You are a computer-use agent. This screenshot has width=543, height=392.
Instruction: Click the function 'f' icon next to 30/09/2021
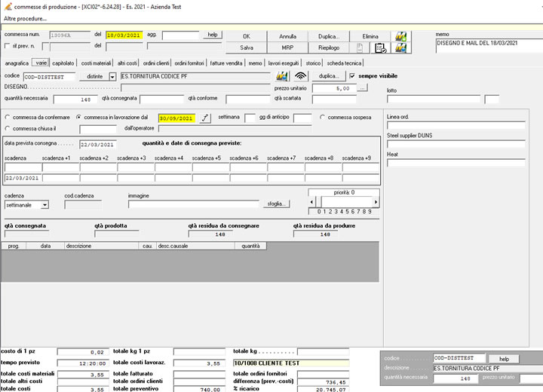point(205,118)
